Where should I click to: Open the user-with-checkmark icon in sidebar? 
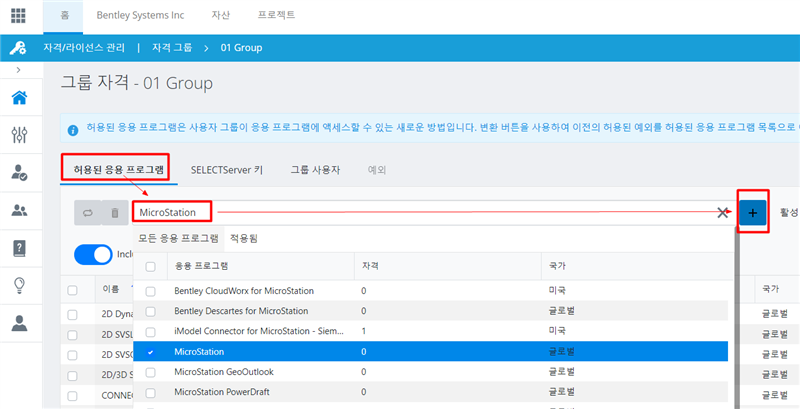click(19, 173)
